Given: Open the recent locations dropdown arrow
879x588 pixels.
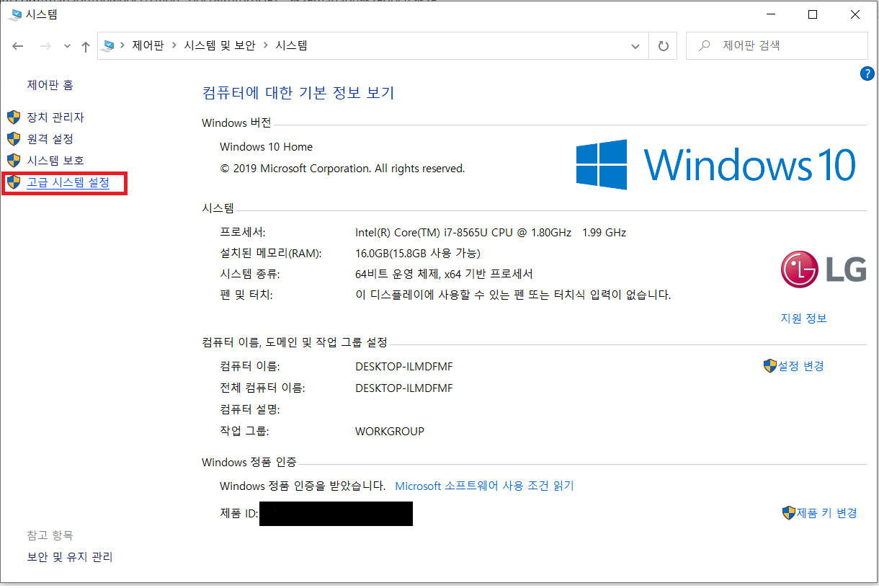Looking at the screenshot, I should pos(67,46).
